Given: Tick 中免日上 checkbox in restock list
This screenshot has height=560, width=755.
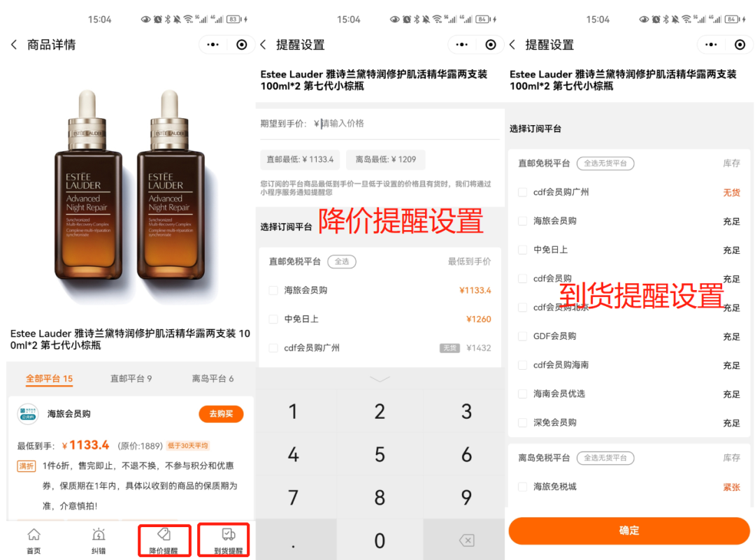Looking at the screenshot, I should [522, 250].
